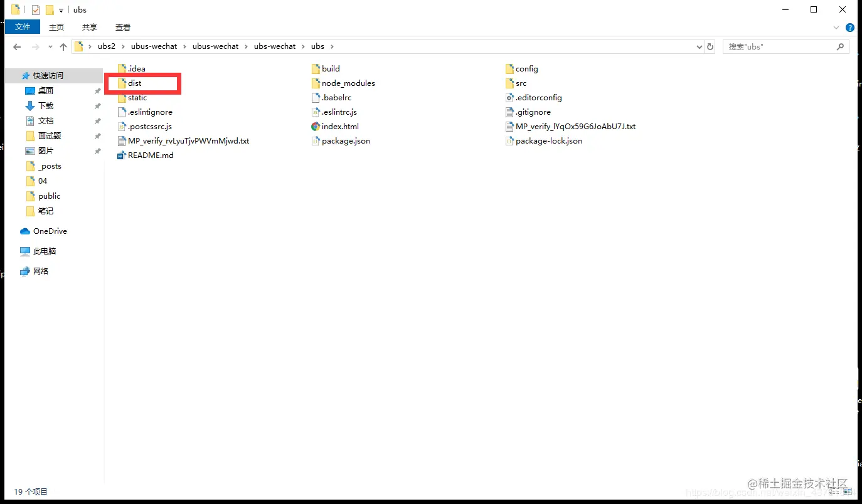Unpin 下载 via its pin icon
Screen dimensions: 862x504
pyautogui.click(x=97, y=106)
